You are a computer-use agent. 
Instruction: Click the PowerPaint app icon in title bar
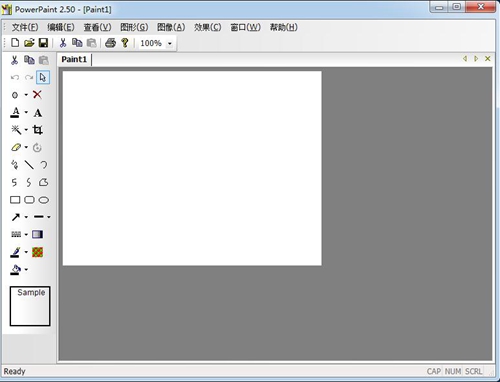coord(6,9)
